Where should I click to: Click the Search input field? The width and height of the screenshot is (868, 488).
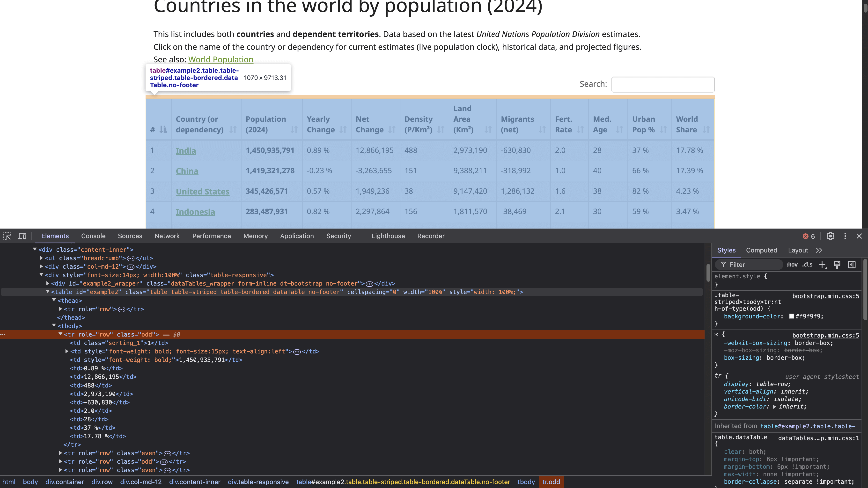pos(663,84)
